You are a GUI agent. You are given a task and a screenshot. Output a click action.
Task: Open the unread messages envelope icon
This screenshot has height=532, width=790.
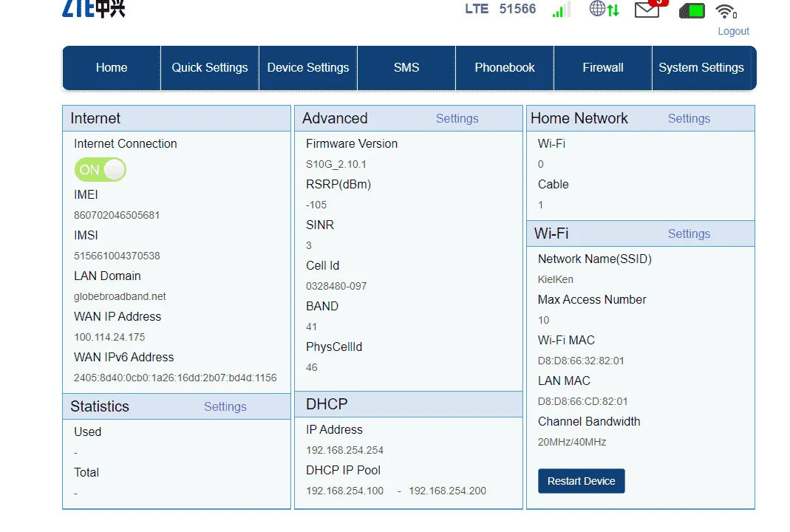[650, 9]
